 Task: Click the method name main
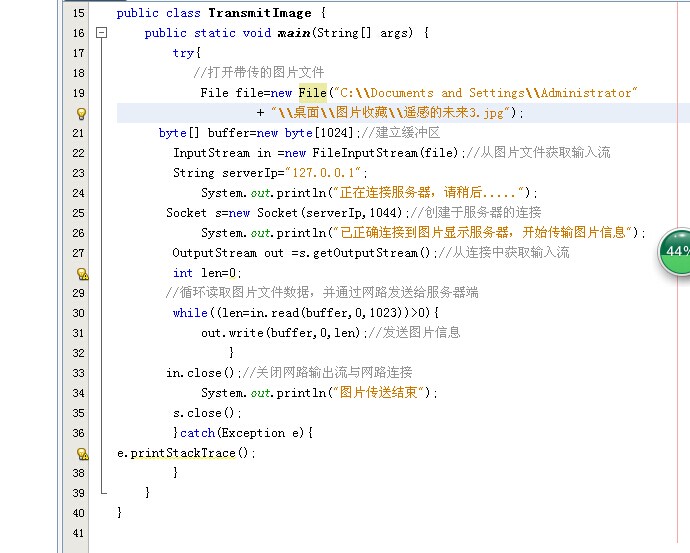294,33
